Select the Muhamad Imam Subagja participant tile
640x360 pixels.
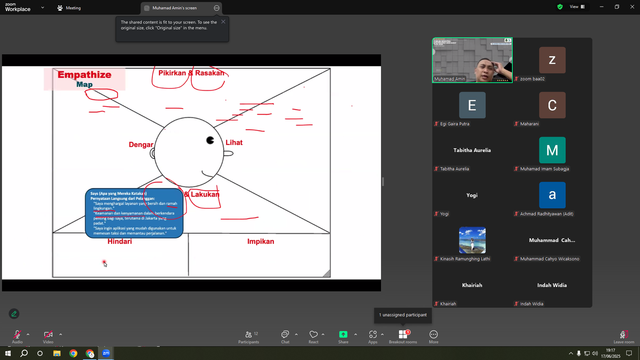click(552, 150)
